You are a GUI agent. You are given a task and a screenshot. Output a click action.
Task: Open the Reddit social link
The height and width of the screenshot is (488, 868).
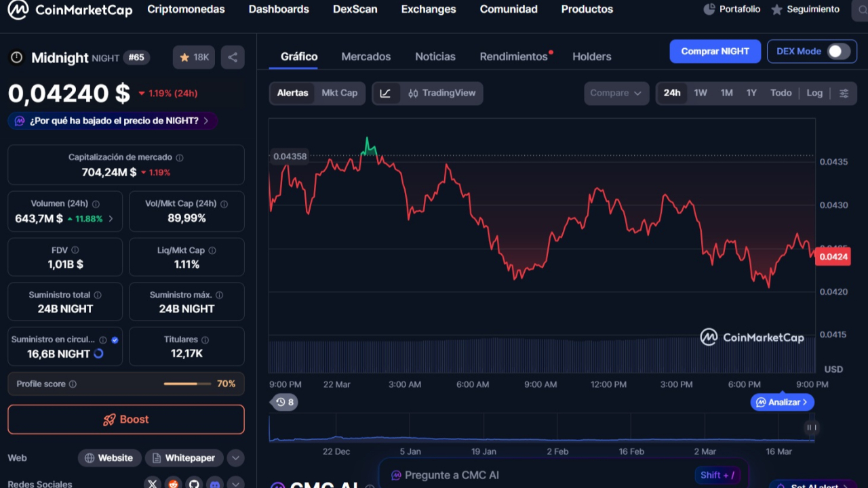pyautogui.click(x=174, y=484)
